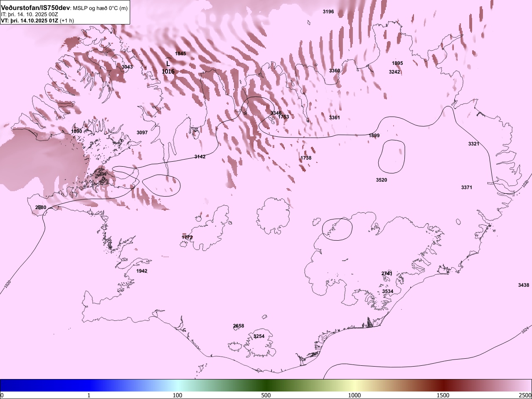This screenshot has width=532, height=399.
Task: Click the 1845 height value
Action: [180, 54]
